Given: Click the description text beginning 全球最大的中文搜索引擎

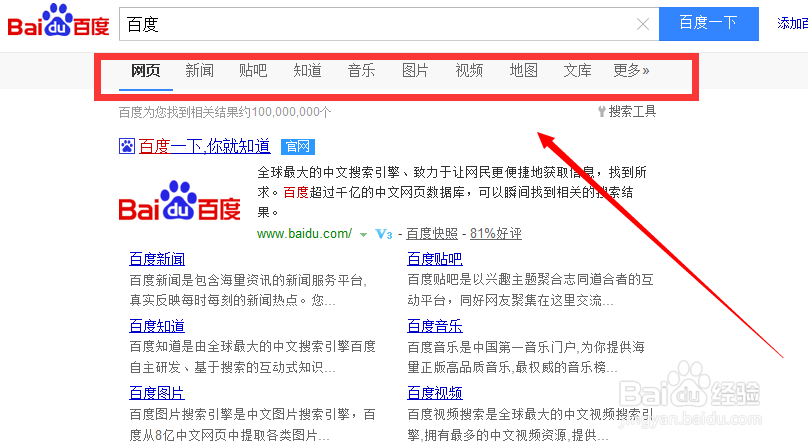Looking at the screenshot, I should [x=452, y=192].
